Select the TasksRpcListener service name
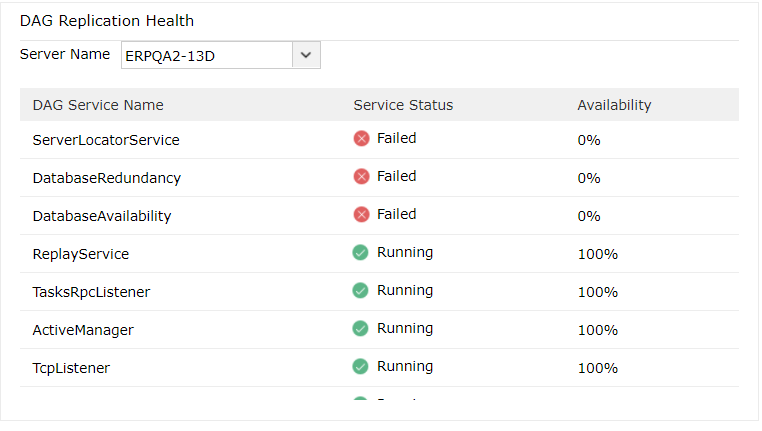Screen dimensions: 762x431 pyautogui.click(x=91, y=292)
